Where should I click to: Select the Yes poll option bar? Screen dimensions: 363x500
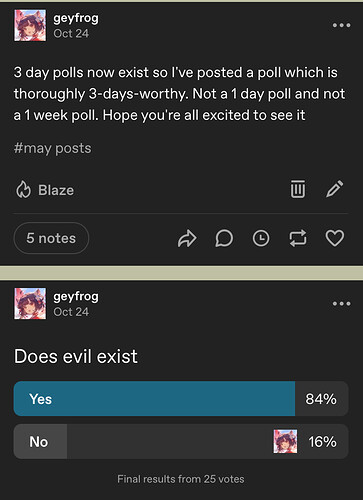[181, 399]
